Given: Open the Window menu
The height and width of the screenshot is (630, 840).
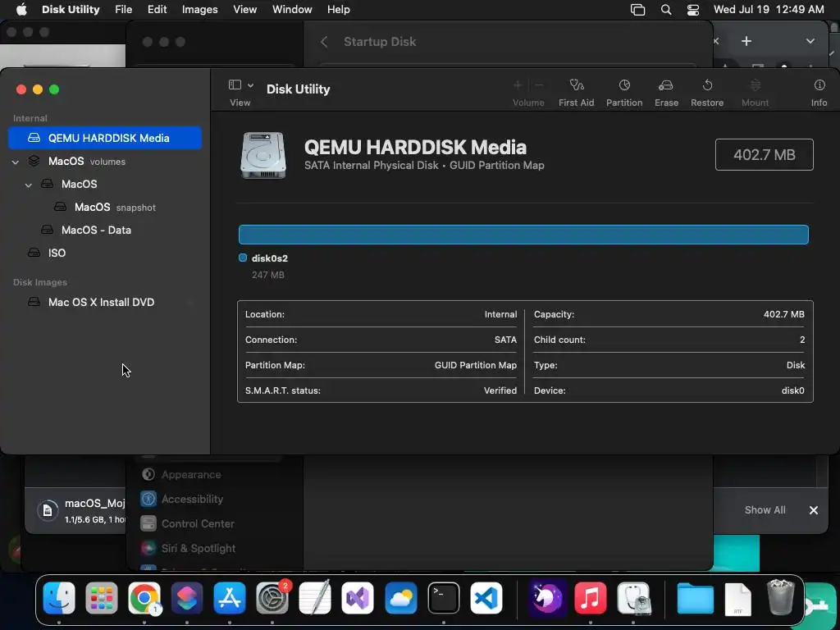Looking at the screenshot, I should 292,9.
